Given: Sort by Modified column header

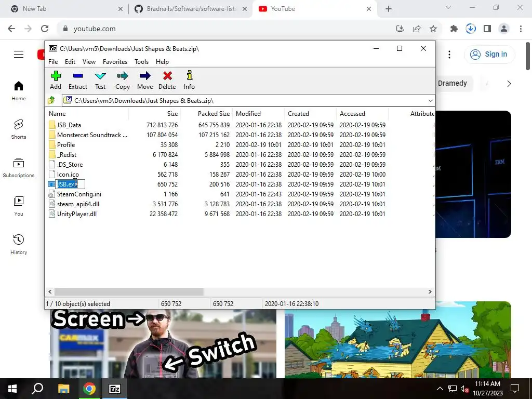Looking at the screenshot, I should coord(258,114).
